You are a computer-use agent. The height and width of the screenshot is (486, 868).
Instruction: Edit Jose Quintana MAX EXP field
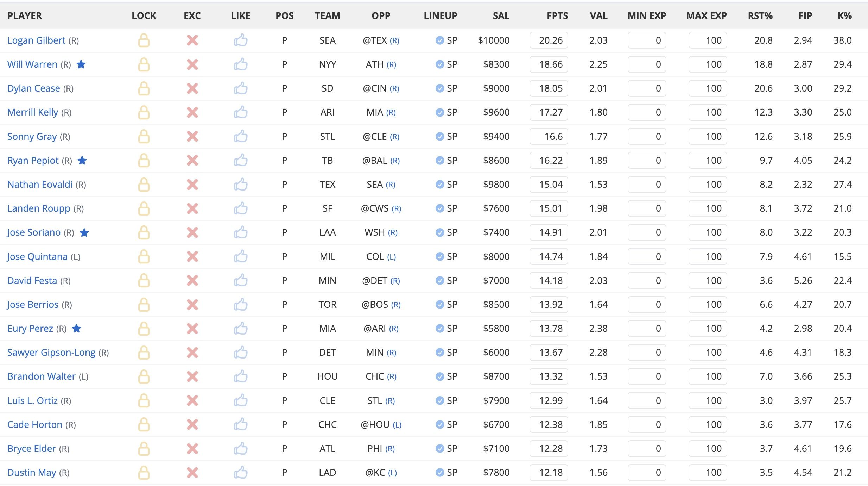[x=708, y=257]
